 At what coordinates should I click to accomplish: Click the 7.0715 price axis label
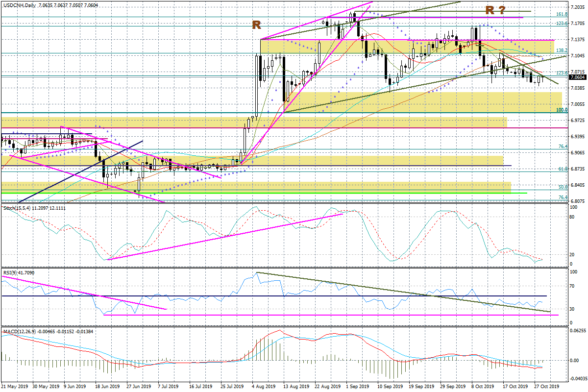point(577,72)
